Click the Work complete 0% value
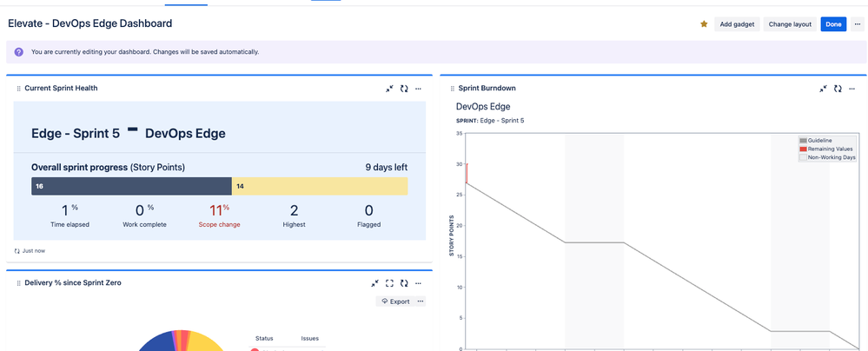 (144, 210)
